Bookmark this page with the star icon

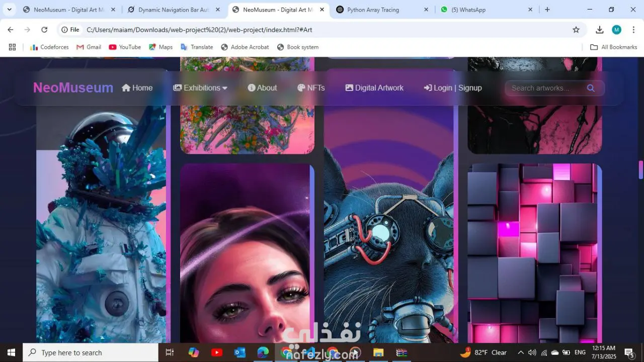tap(576, 30)
